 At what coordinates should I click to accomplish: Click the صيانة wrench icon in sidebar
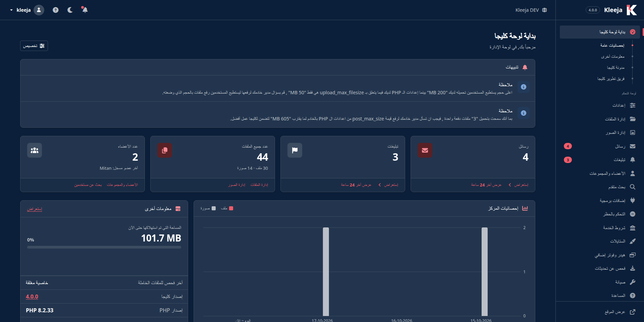(x=633, y=282)
